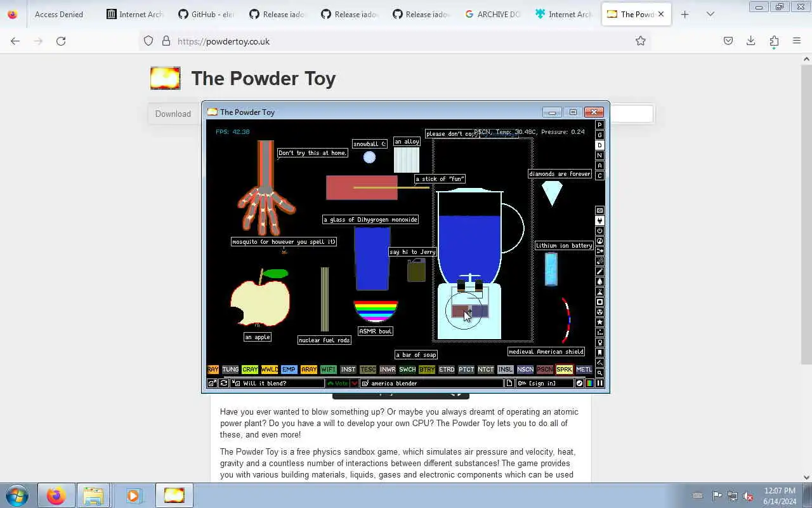
Task: Click the sign in button
Action: point(544,384)
